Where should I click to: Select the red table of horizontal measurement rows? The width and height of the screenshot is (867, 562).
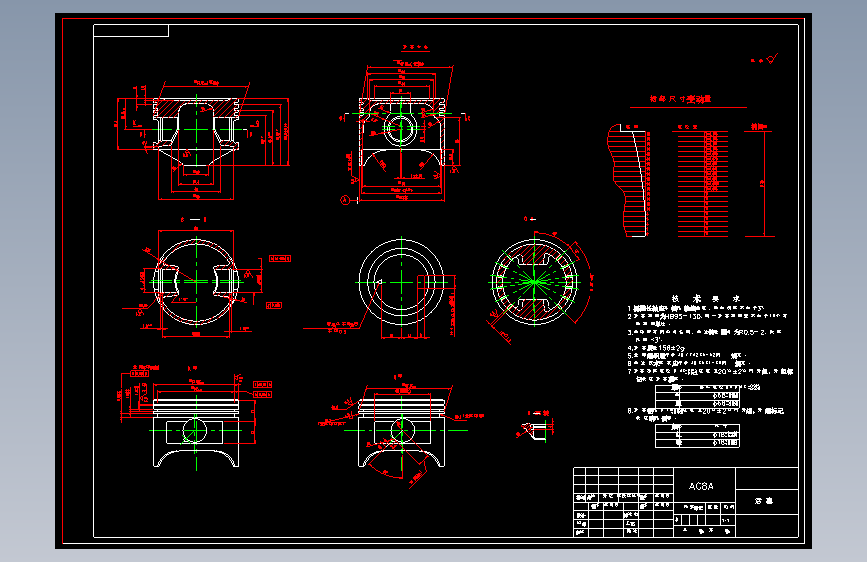pos(703,184)
